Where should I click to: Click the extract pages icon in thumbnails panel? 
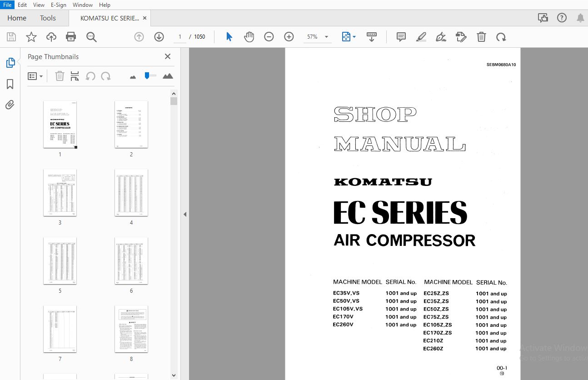click(x=75, y=76)
